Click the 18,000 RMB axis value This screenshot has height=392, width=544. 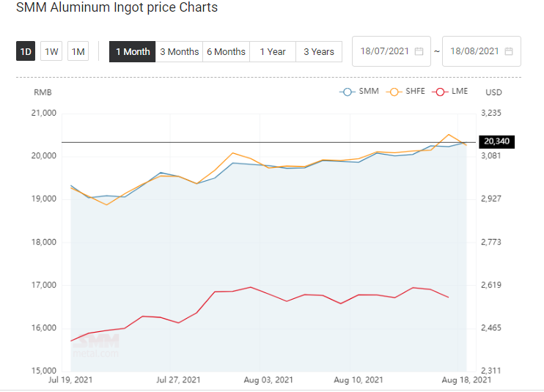pyautogui.click(x=44, y=243)
